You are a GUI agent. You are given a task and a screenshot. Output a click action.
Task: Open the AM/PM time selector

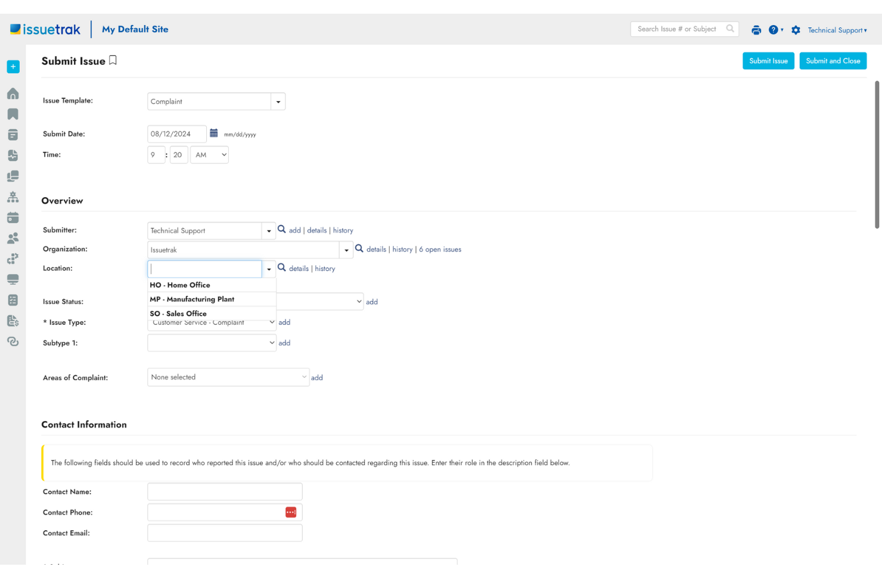click(209, 154)
